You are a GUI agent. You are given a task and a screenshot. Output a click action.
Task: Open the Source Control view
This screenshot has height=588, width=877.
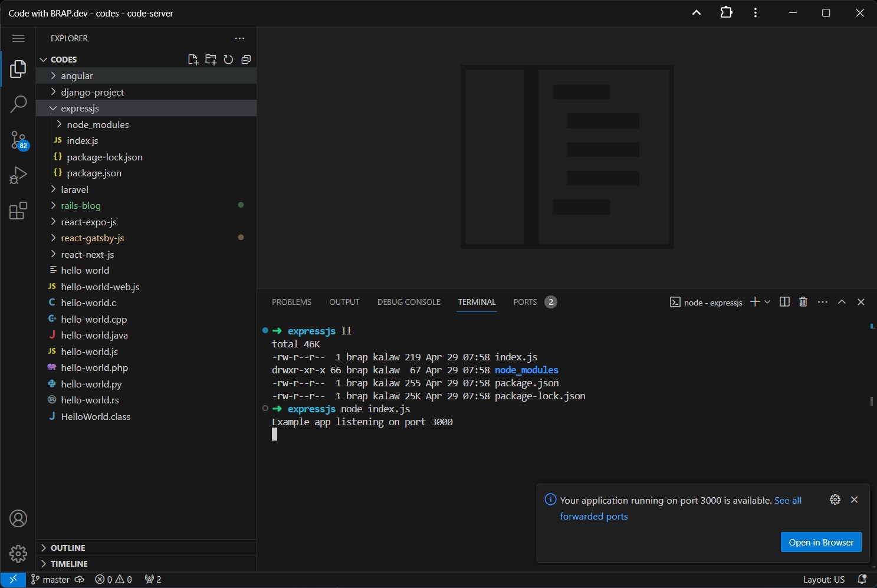18,140
